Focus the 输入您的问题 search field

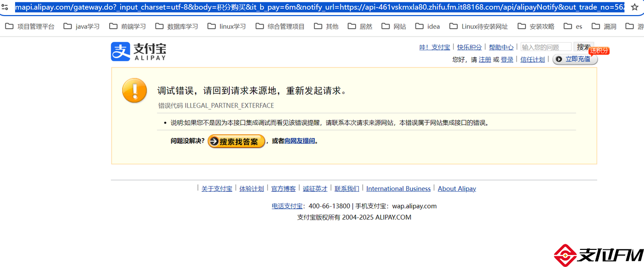[546, 47]
